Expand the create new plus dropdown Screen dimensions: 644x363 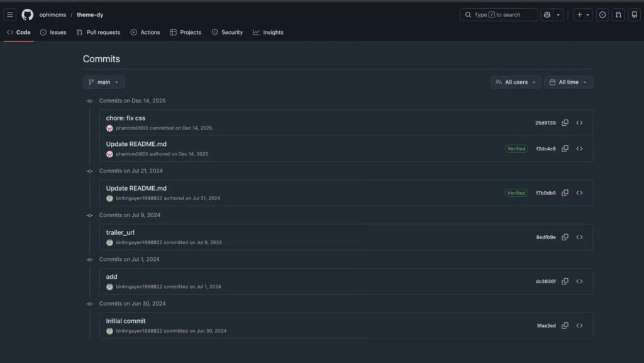583,14
